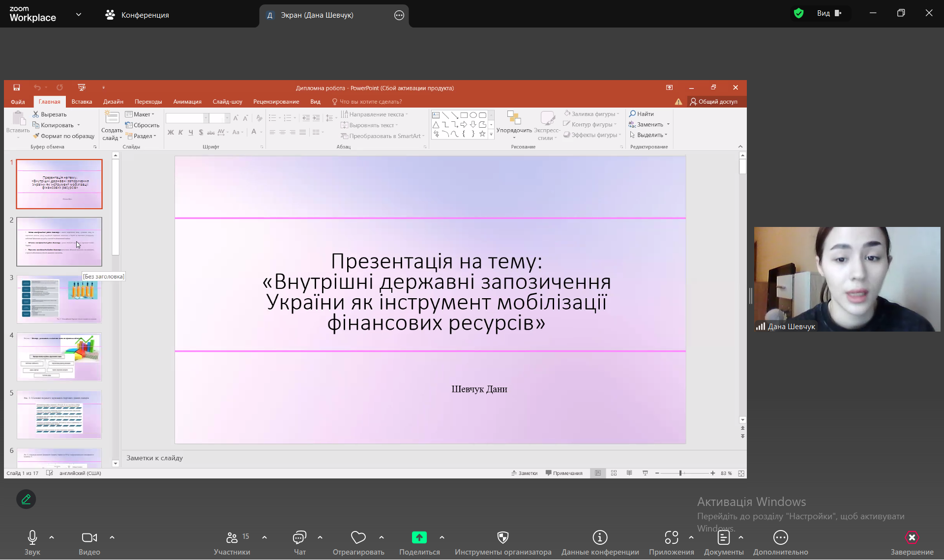Select slide 3 thumbnail in slide panel
Screen dimensions: 944x560
coord(59,299)
